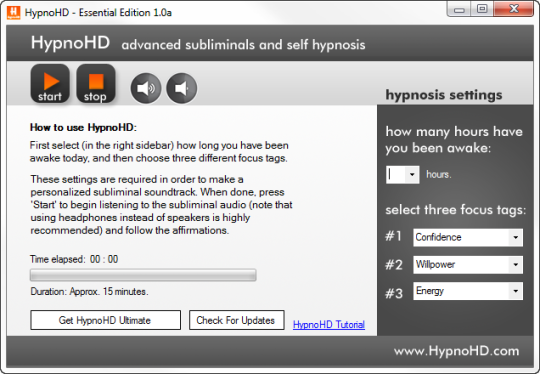The height and width of the screenshot is (374, 540).
Task: Click the 'Duration: Approx. 15 minutes.' text
Action: 90,292
